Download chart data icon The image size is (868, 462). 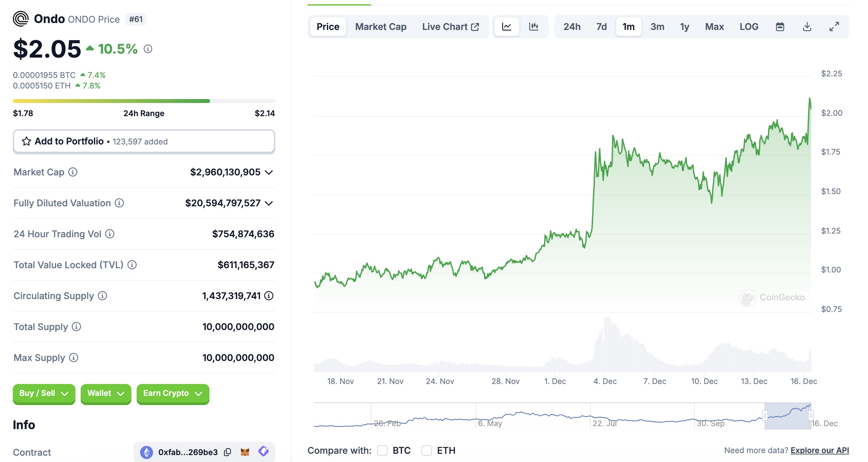[x=807, y=27]
